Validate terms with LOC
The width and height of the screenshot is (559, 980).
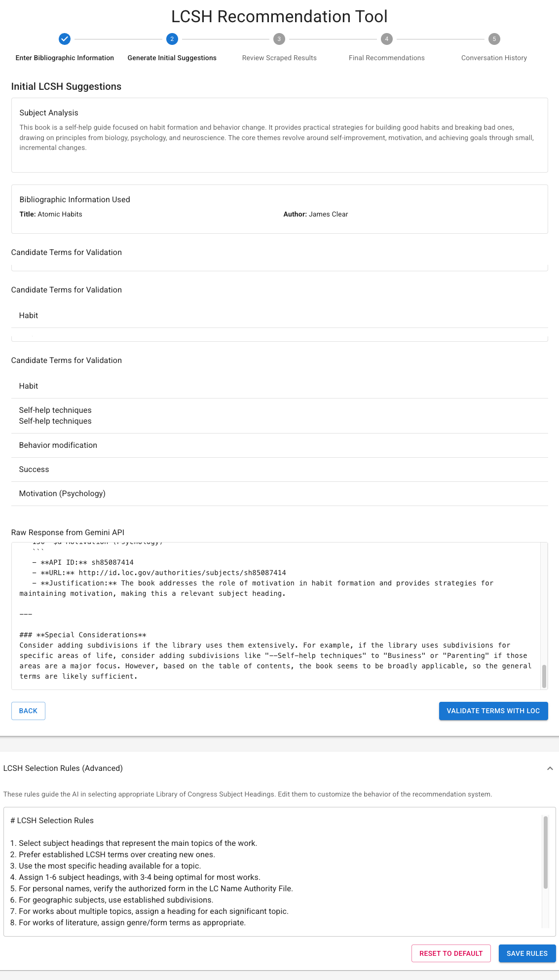(493, 711)
